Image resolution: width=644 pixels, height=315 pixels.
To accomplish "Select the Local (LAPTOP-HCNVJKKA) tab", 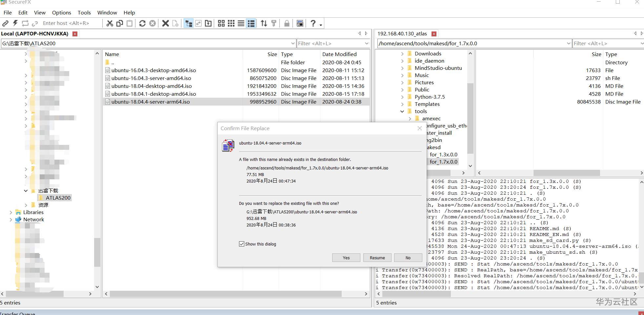I will pos(35,33).
